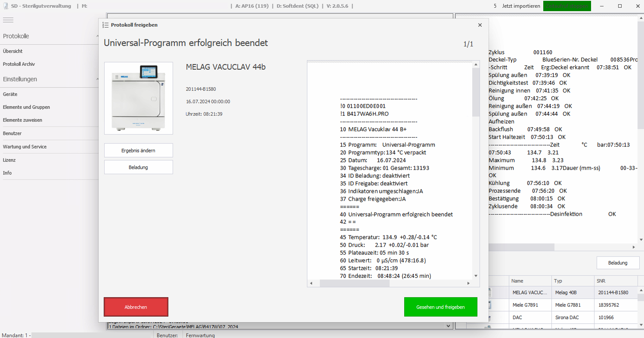Click the Miele G7891 row's device icon
The width and height of the screenshot is (644, 338).
(489, 305)
